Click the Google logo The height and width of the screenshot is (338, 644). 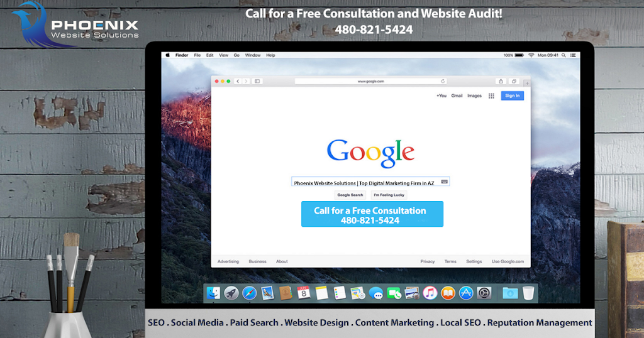tap(370, 153)
